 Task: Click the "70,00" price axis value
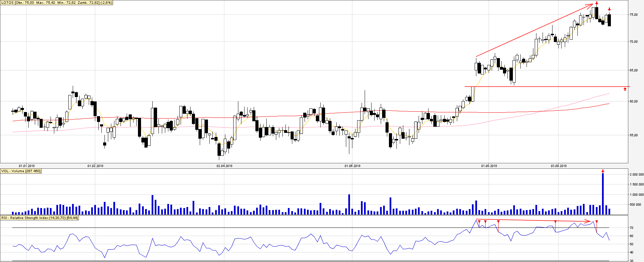(634, 42)
